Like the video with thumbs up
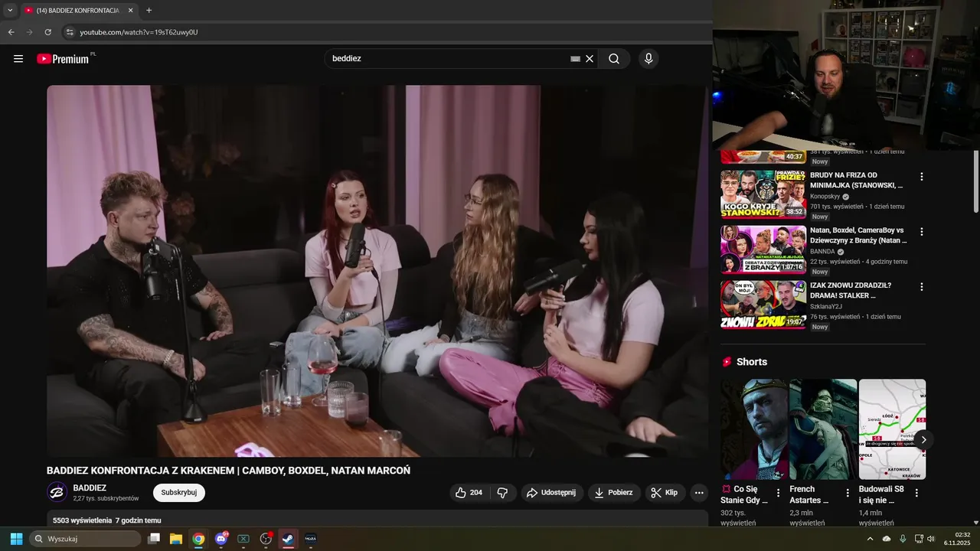Viewport: 980px width, 551px height. point(469,493)
